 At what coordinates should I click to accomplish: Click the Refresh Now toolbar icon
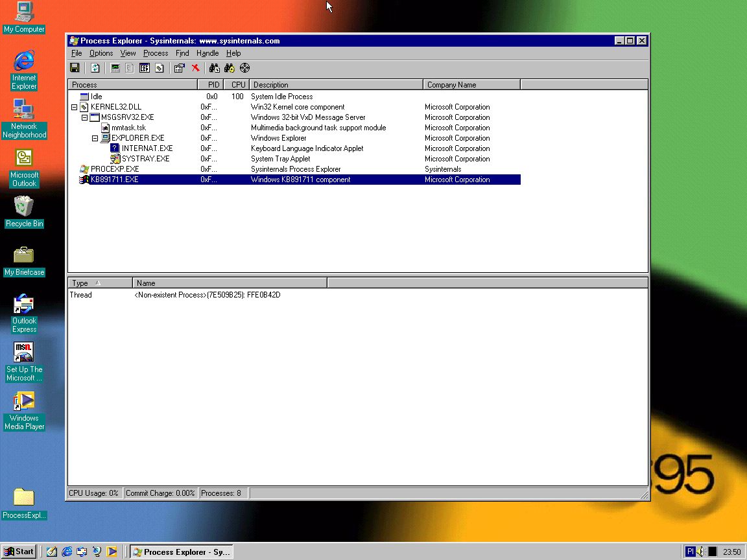click(x=95, y=68)
